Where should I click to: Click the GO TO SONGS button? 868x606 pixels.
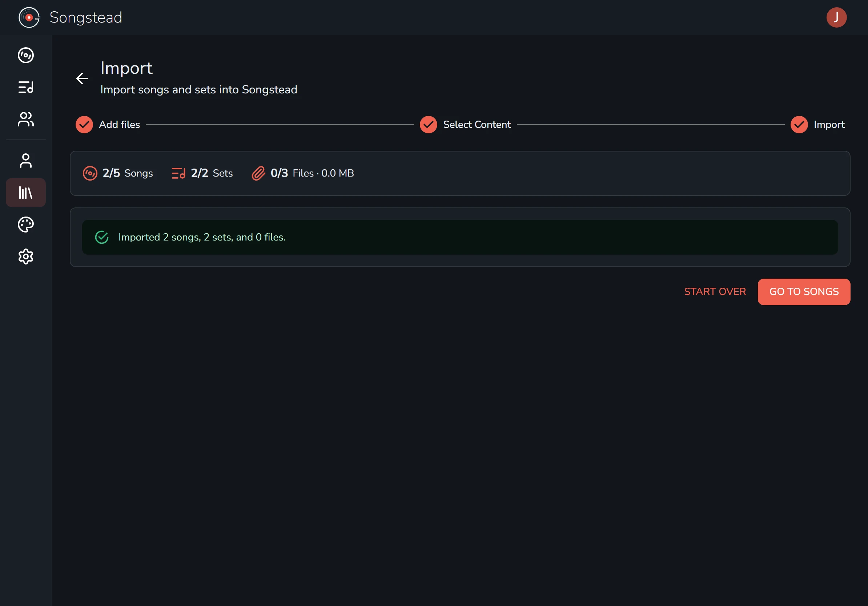[804, 292]
